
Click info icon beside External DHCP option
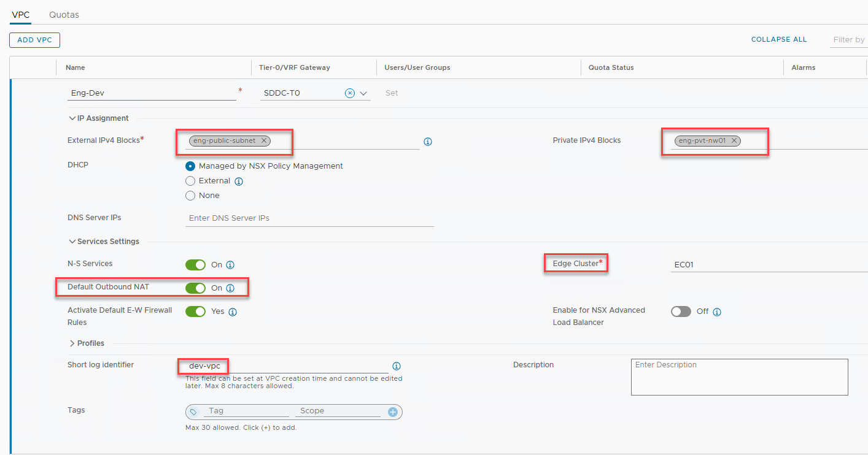(x=239, y=182)
